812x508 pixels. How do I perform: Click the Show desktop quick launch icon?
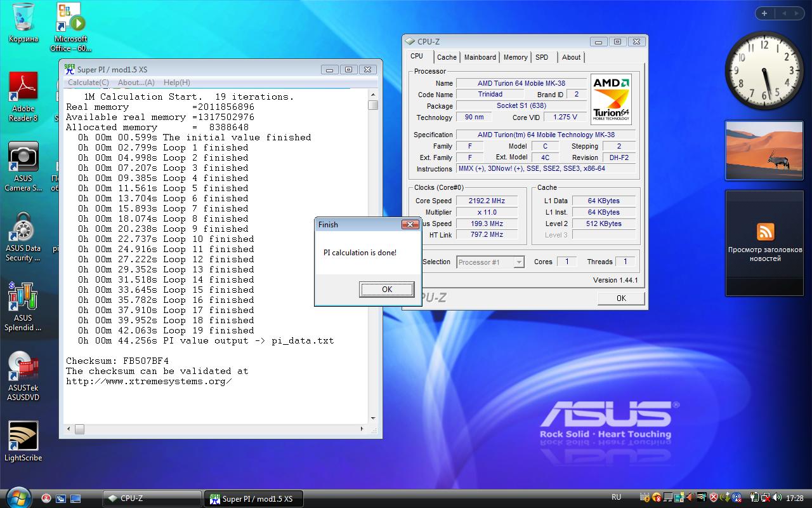(75, 498)
